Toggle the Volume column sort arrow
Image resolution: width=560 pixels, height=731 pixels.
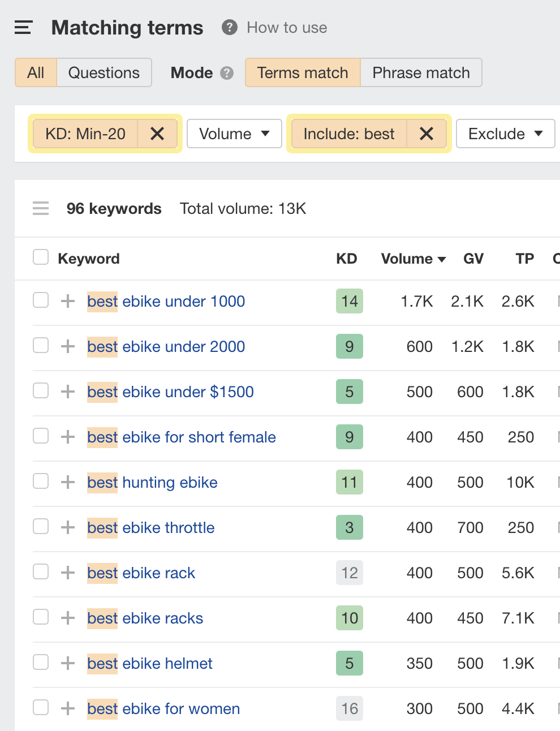pyautogui.click(x=443, y=259)
